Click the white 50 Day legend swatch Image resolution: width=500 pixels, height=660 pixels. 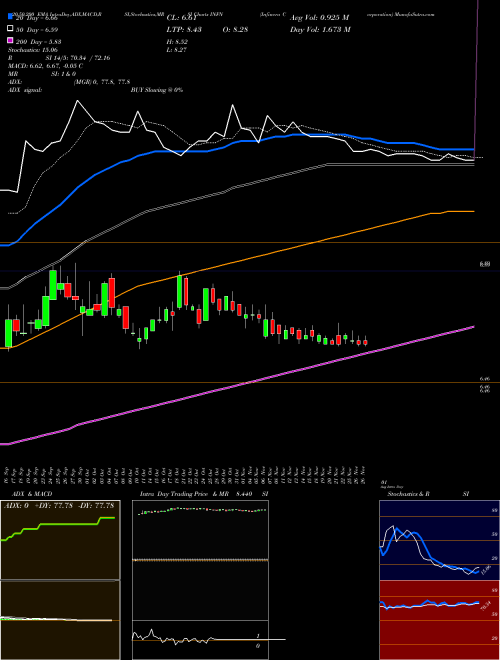pyautogui.click(x=10, y=29)
